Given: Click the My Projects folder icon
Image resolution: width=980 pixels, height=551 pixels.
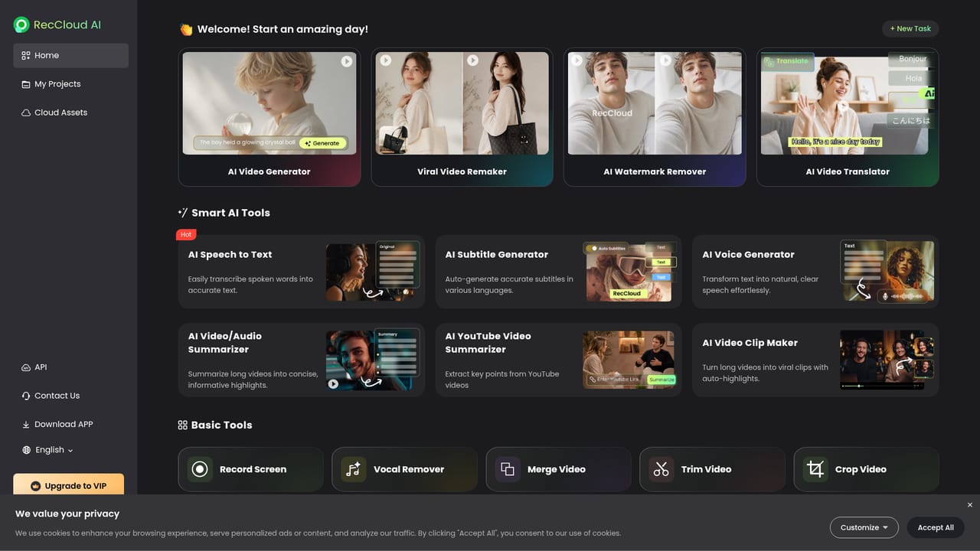Looking at the screenshot, I should pyautogui.click(x=26, y=84).
